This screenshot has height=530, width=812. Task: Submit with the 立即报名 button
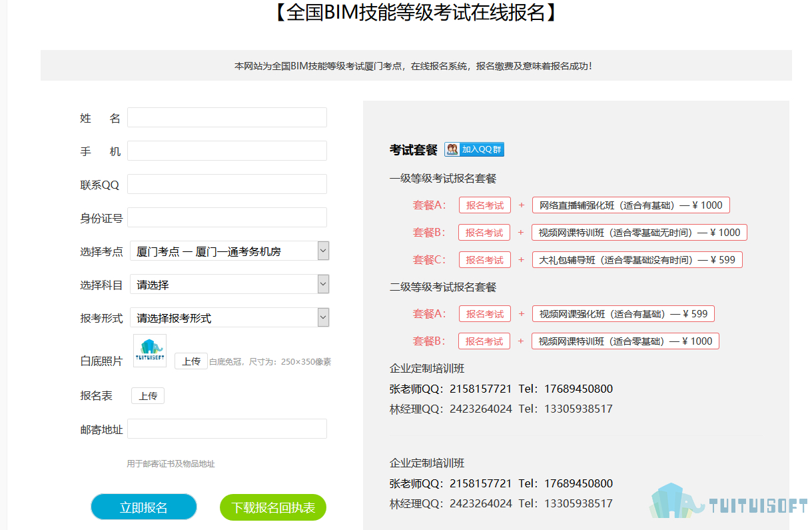144,507
